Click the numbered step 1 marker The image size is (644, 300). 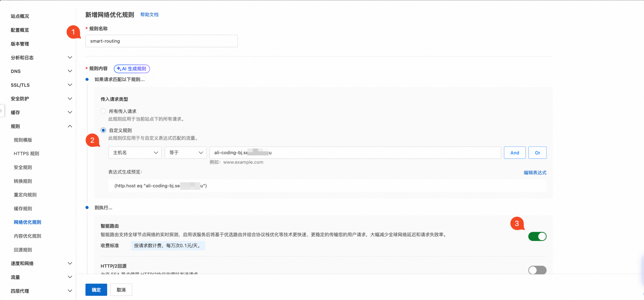pos(73,32)
